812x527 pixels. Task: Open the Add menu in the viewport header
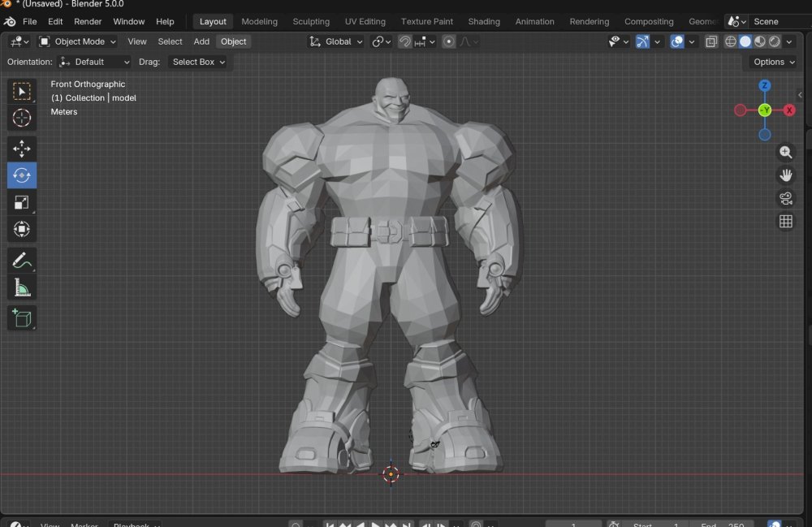click(201, 41)
